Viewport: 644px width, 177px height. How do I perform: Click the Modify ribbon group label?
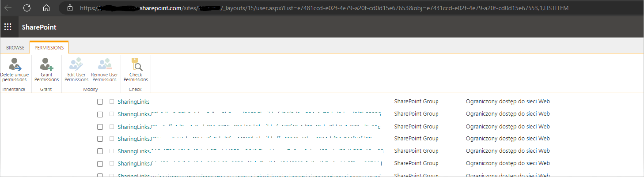tap(91, 89)
